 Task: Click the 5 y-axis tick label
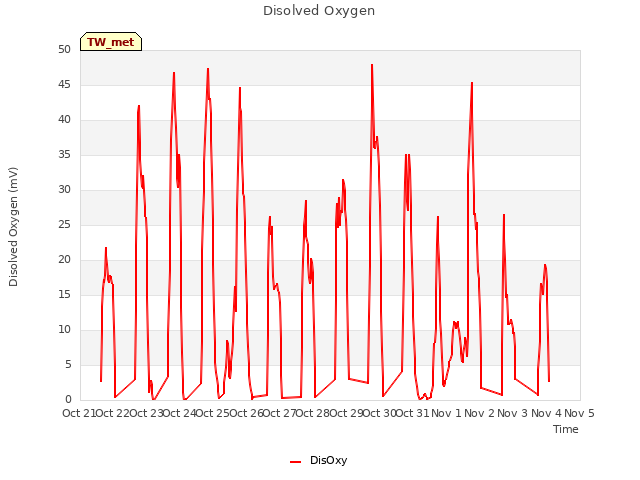pos(68,364)
